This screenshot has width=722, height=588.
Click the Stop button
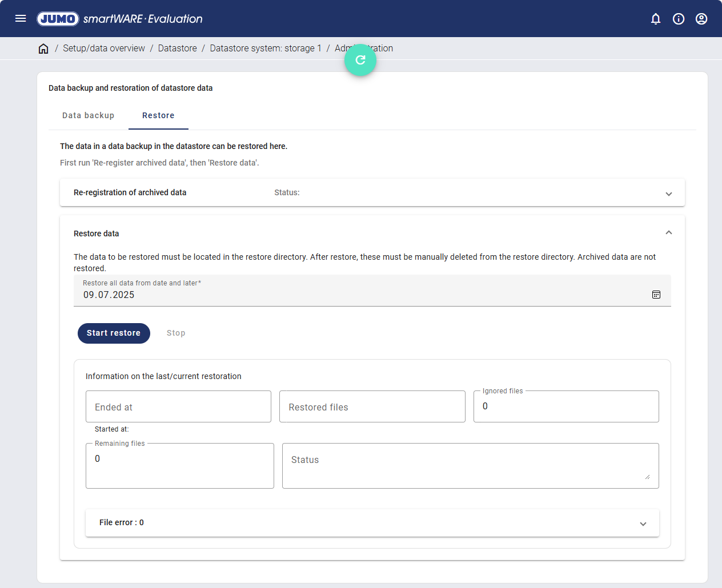click(176, 333)
